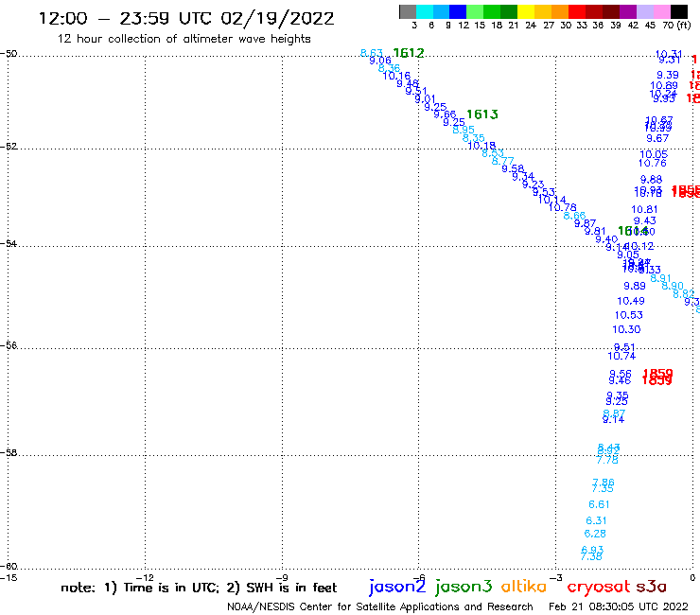The height and width of the screenshot is (615, 700).
Task: Click the -58 latitude axis label
Action: [9, 453]
